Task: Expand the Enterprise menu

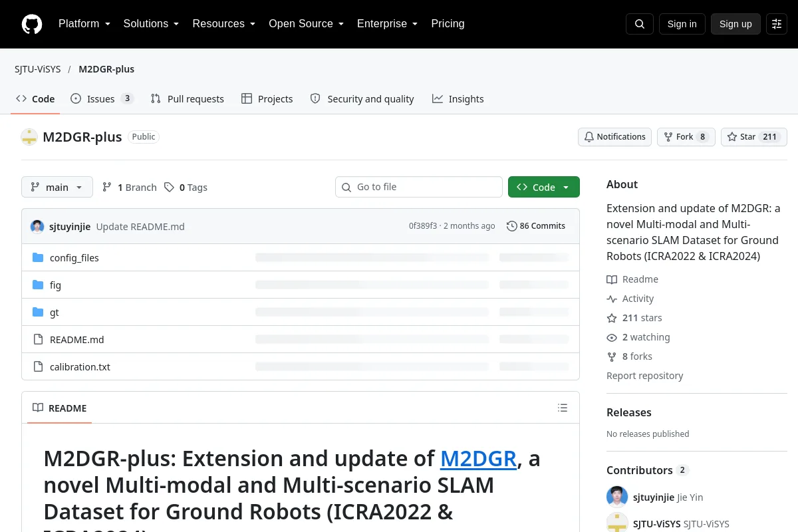Action: pyautogui.click(x=388, y=24)
